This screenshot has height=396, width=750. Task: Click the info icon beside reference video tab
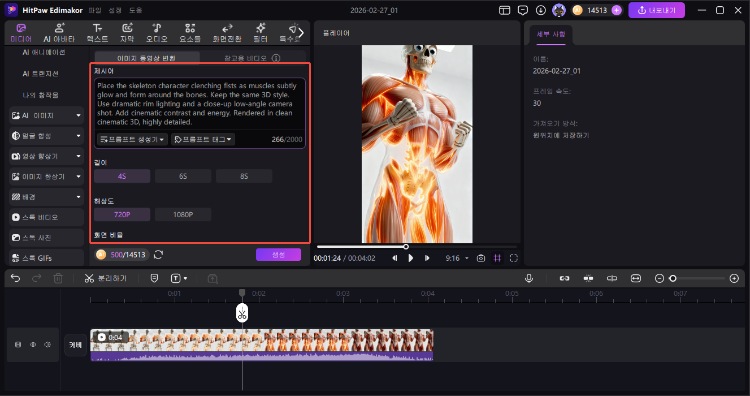click(x=276, y=58)
